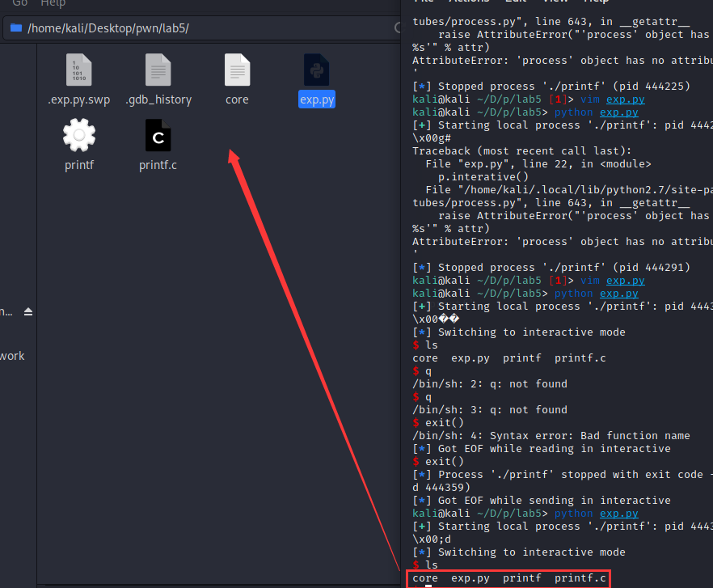Click '/bin/sh: 2: q: not found' line
Viewport: 713px width, 588px height.
pyautogui.click(x=490, y=383)
